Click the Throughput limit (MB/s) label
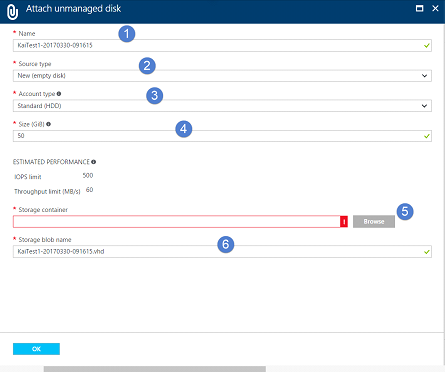445x372 pixels. tap(47, 191)
